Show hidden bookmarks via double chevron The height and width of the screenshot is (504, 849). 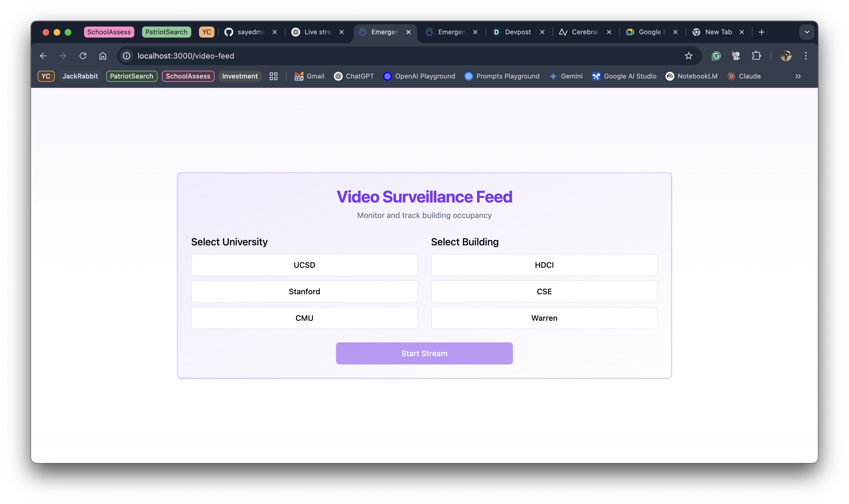coord(798,76)
